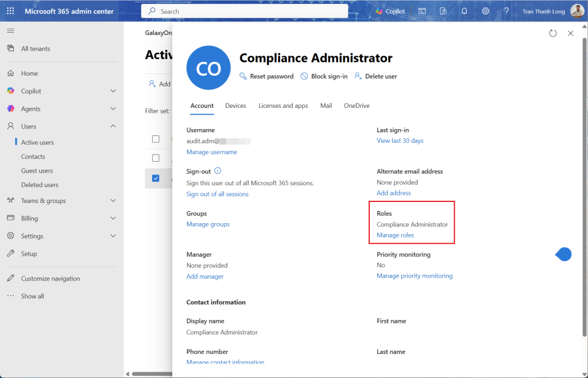
Task: Check the select-all users checkbox
Action: 156,139
